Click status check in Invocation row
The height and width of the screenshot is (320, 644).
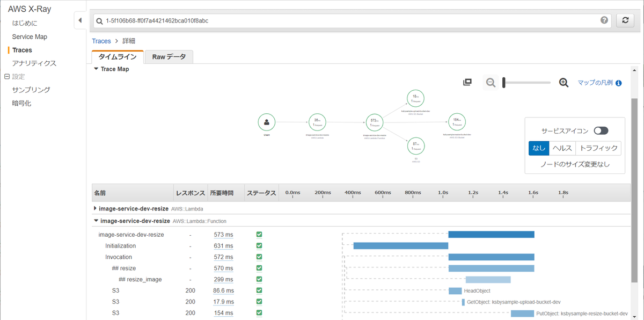pyautogui.click(x=259, y=257)
